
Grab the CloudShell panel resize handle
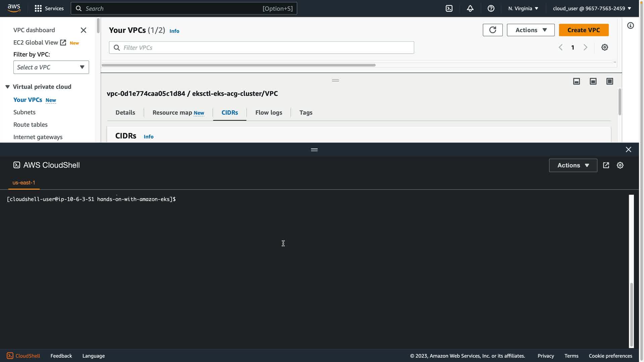[x=314, y=149]
